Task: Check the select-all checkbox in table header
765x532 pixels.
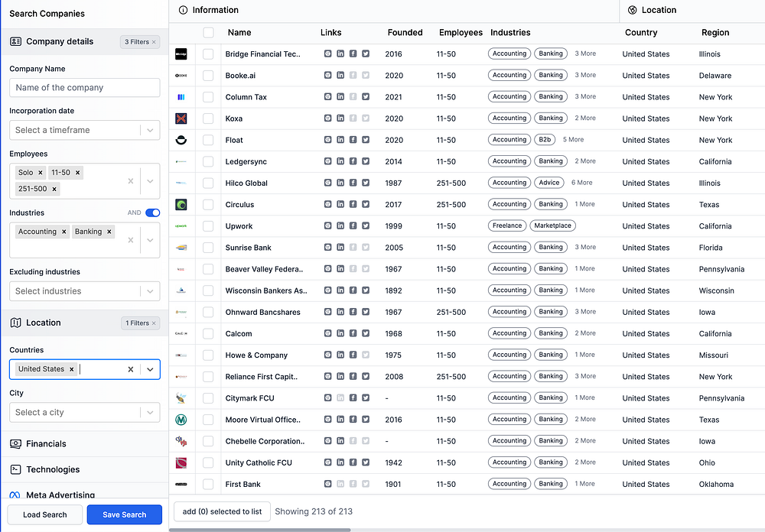Action: point(208,33)
